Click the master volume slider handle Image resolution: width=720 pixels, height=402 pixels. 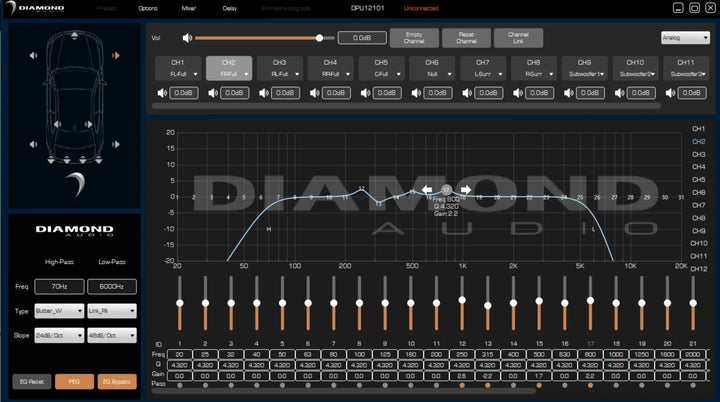319,38
